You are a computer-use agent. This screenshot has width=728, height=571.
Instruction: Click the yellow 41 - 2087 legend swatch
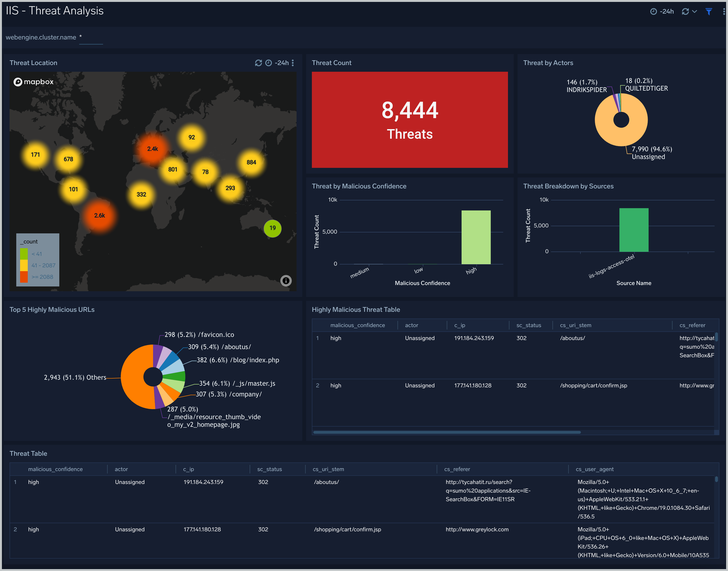click(x=24, y=265)
